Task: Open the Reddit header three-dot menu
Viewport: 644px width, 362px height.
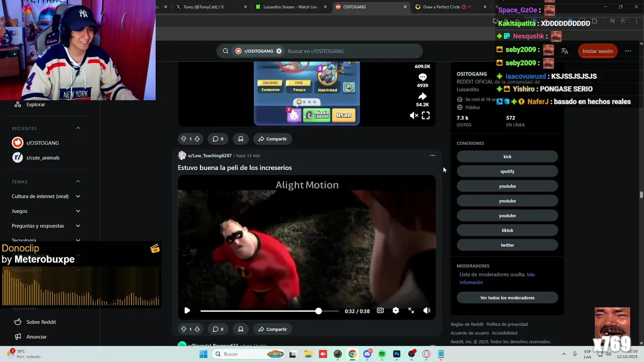Action: pos(628,51)
